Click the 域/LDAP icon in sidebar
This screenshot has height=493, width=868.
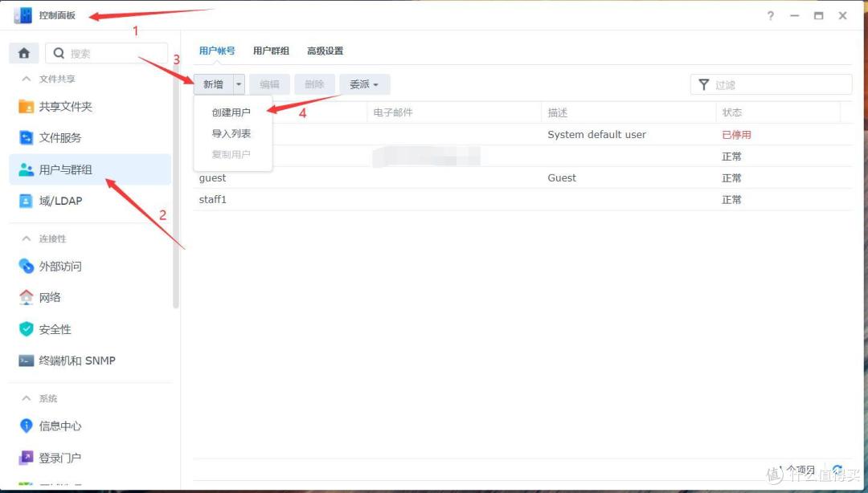point(26,201)
